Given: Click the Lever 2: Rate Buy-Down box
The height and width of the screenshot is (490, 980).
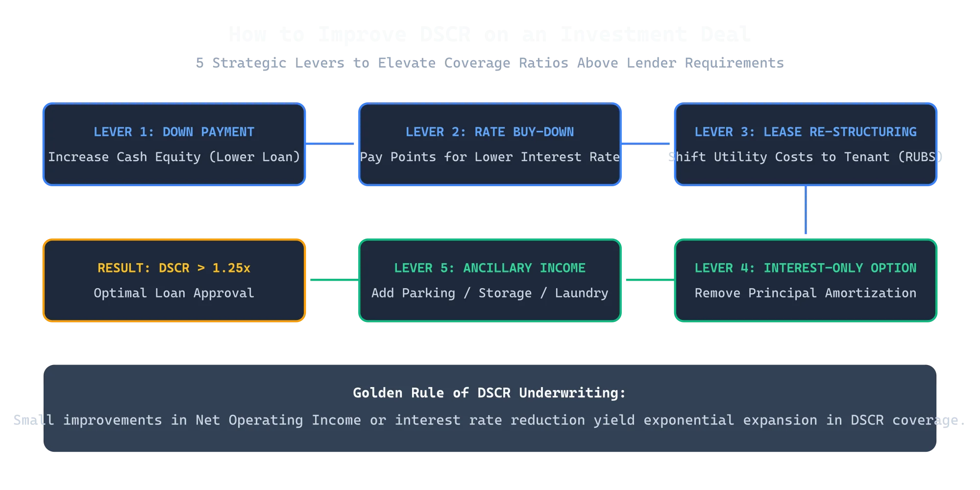Looking at the screenshot, I should (x=490, y=144).
